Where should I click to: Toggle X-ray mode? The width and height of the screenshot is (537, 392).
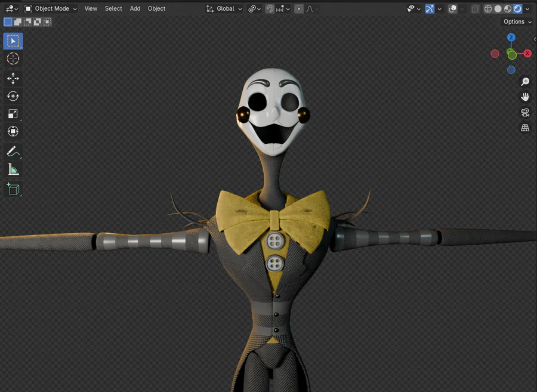click(475, 9)
